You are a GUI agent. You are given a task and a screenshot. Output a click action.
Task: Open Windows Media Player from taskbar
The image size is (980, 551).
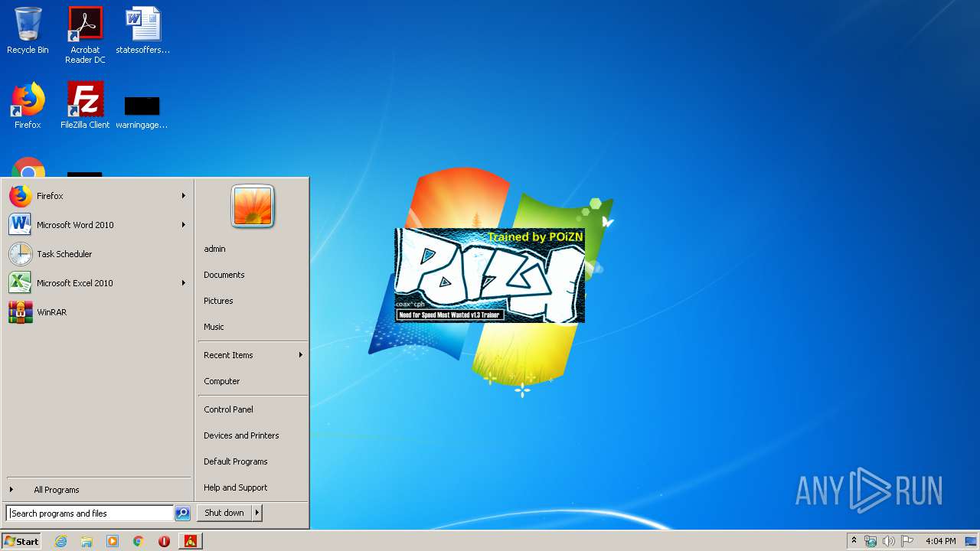pos(113,541)
